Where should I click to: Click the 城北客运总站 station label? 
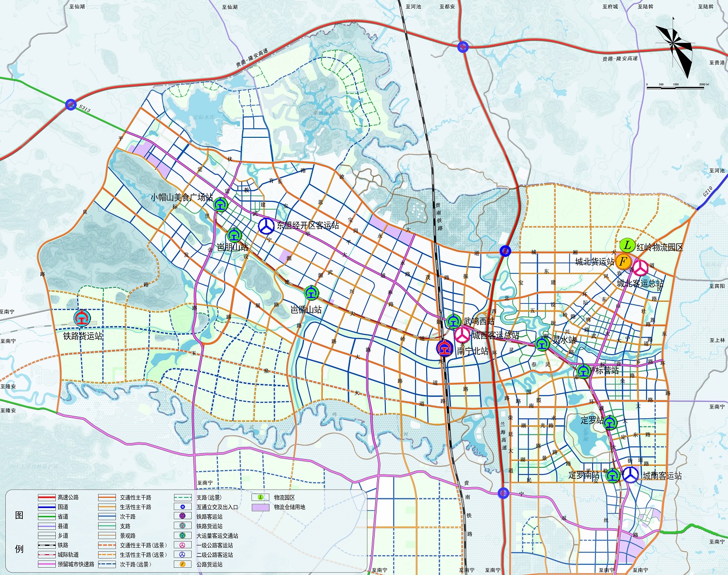tap(640, 283)
